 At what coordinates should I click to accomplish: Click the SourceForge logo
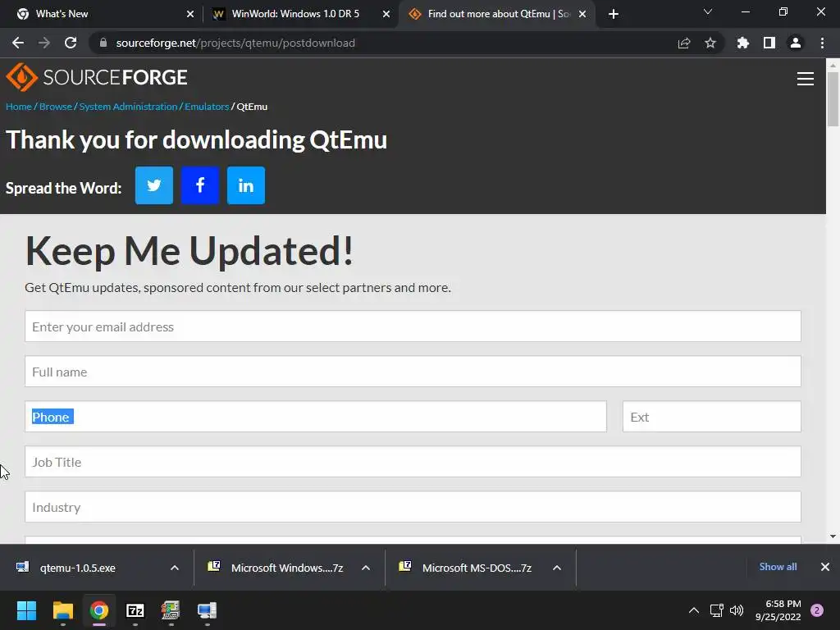(97, 77)
